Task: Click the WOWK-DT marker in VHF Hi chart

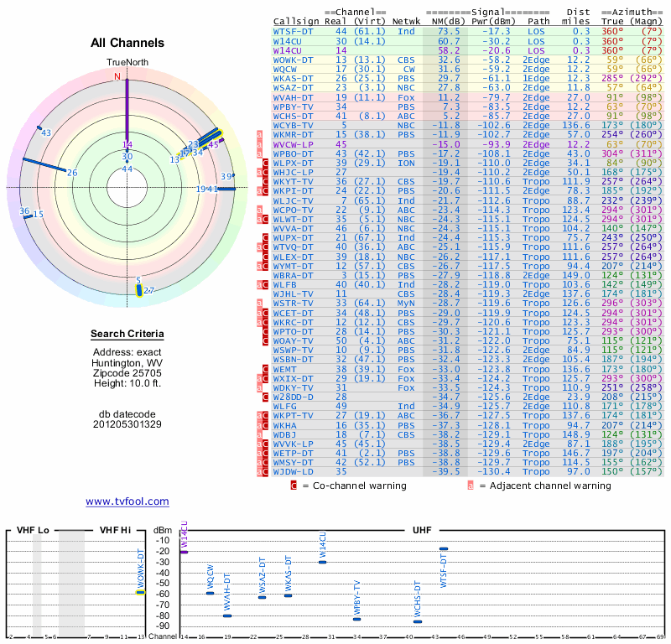Action: click(140, 592)
